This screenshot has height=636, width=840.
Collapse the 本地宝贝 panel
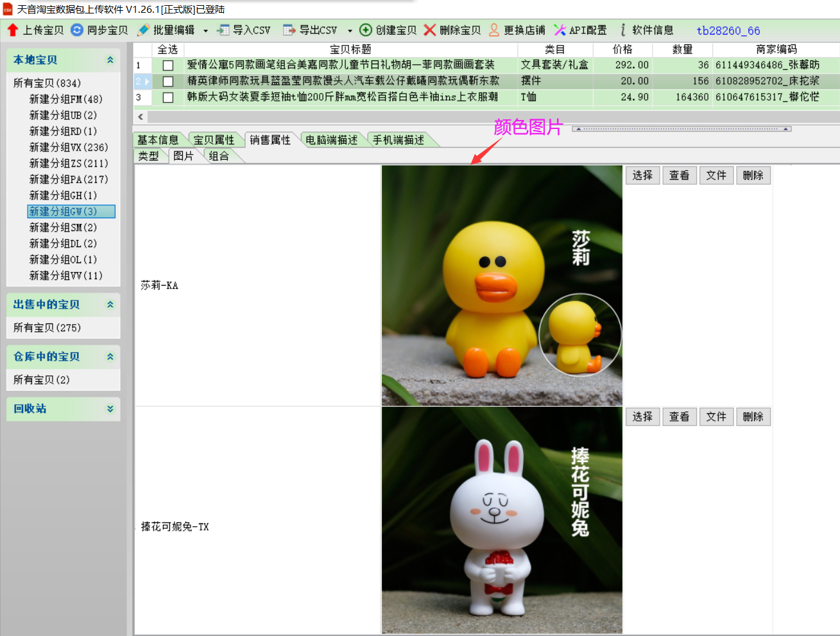tap(110, 60)
